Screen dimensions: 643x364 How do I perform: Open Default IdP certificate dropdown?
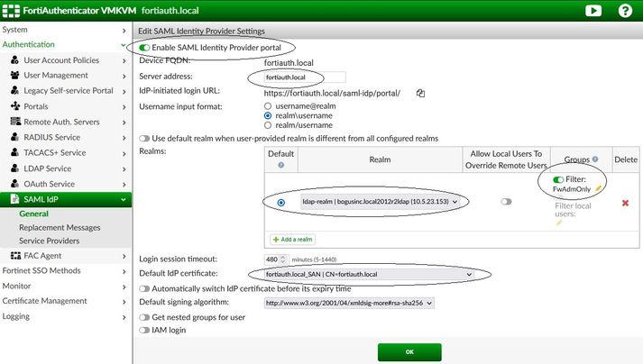369,274
